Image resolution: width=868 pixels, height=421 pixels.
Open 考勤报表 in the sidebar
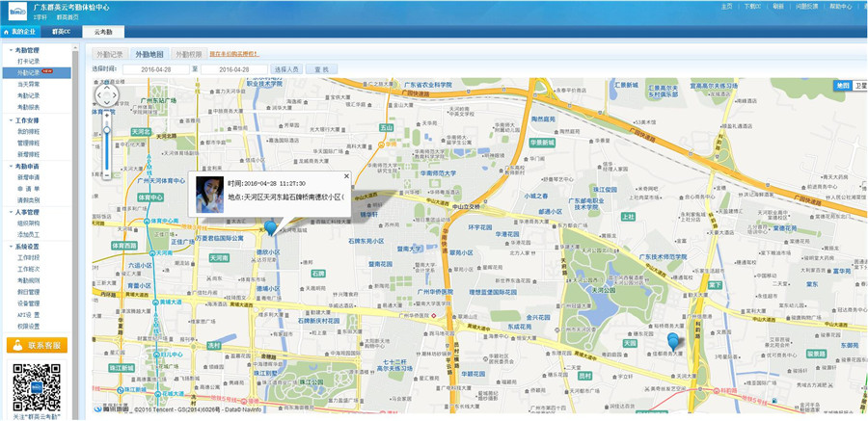28,107
